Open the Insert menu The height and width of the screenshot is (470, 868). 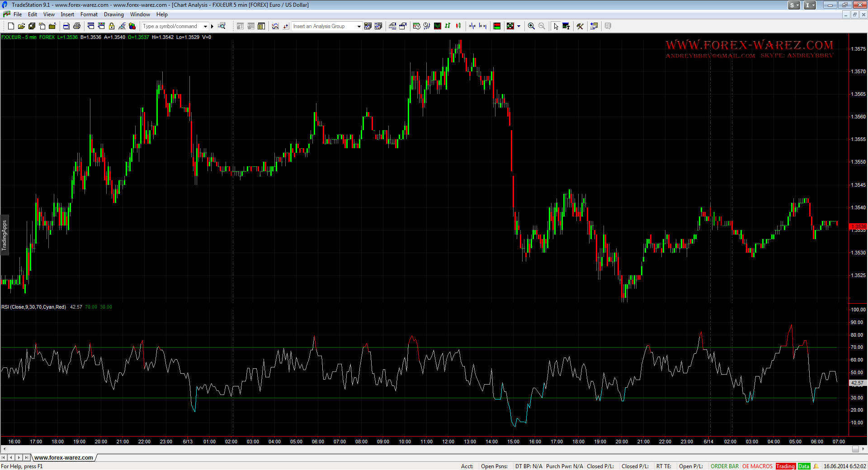67,14
